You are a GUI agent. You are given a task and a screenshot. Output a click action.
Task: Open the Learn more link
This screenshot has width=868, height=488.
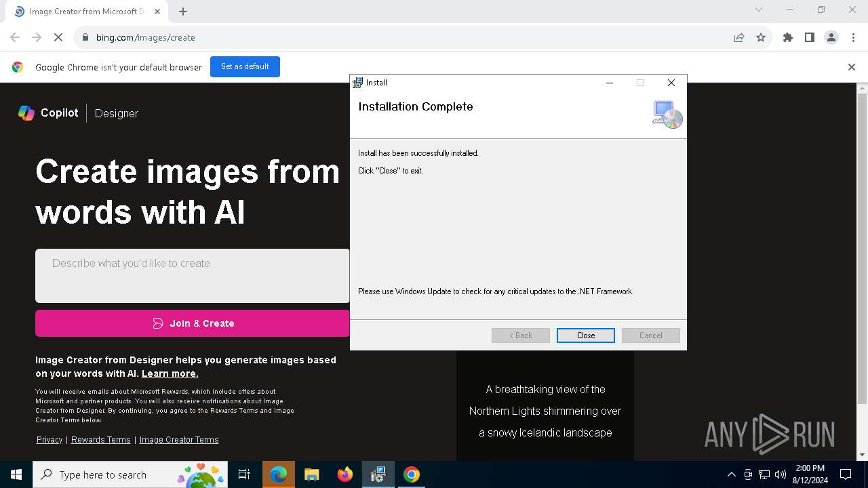170,373
